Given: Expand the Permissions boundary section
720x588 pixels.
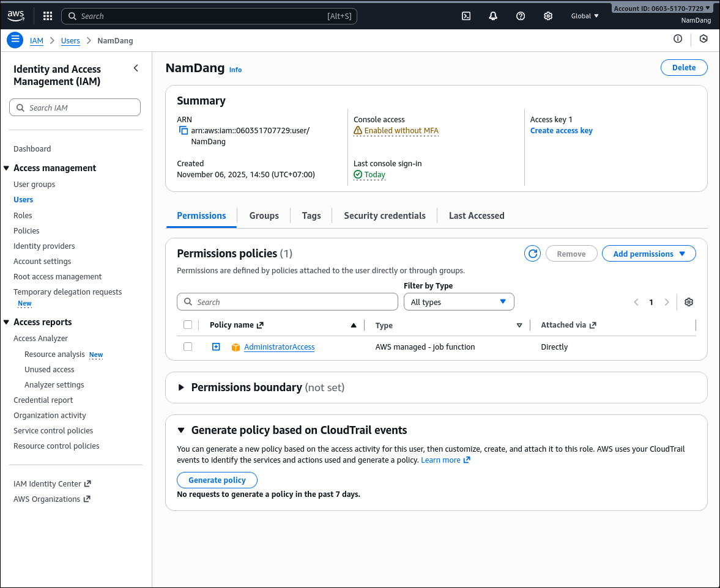Looking at the screenshot, I should click(181, 388).
